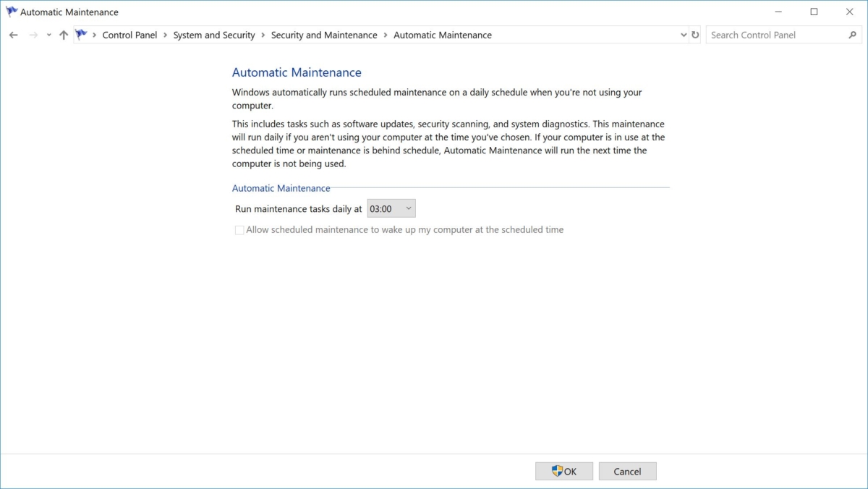Refresh the Control Panel page
This screenshot has height=489, width=868.
[x=695, y=35]
